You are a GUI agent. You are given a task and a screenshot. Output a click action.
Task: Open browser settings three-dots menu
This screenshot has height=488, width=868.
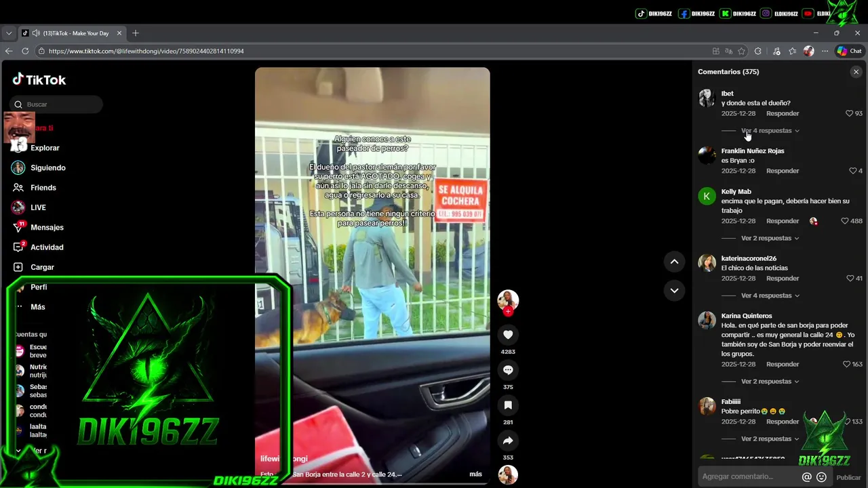click(x=825, y=51)
